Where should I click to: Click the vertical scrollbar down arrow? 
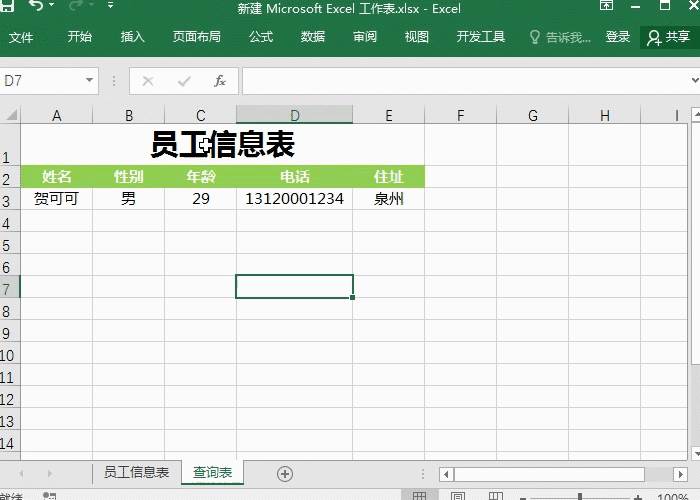[x=696, y=454]
